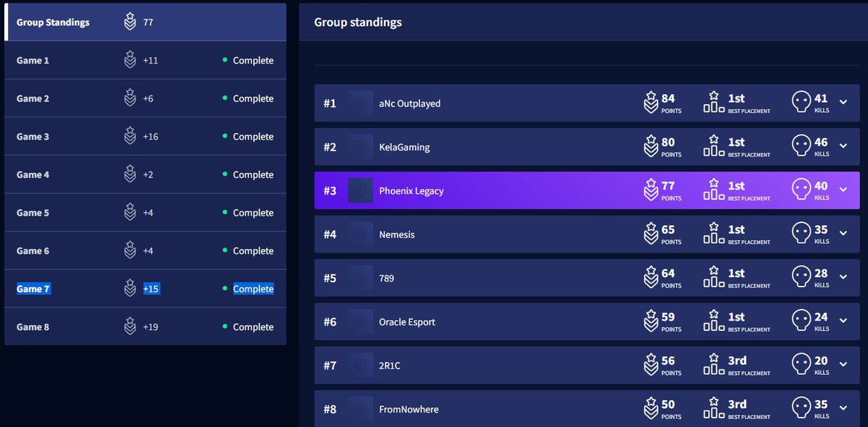This screenshot has height=427, width=868.
Task: Click the +19 points value for Game 8
Action: click(150, 326)
